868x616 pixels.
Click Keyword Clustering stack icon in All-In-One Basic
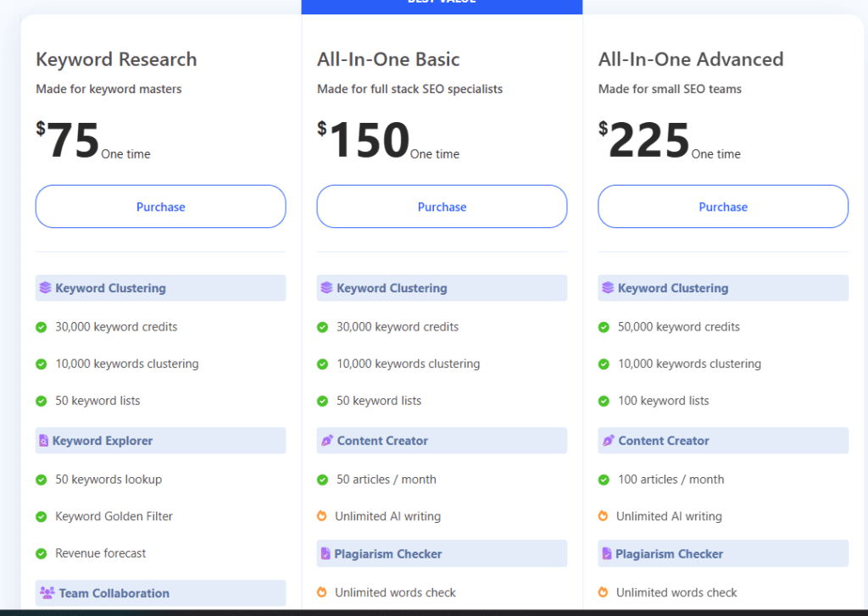coord(326,288)
